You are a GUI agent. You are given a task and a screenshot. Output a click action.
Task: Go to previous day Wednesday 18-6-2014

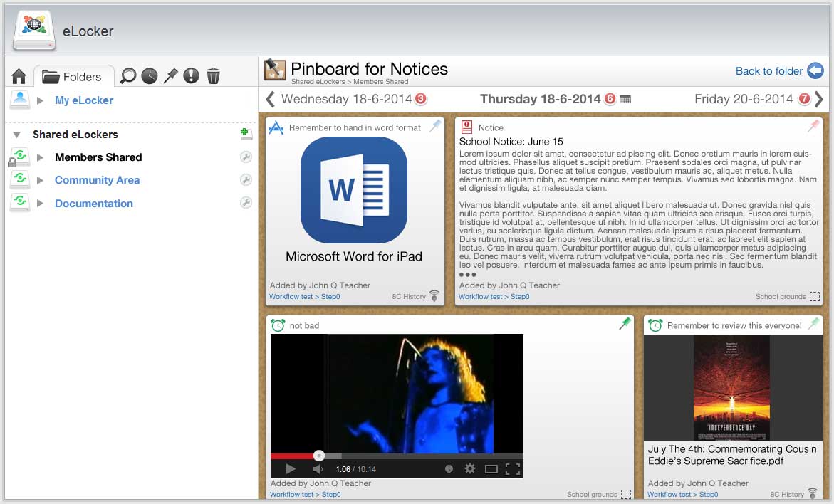point(271,99)
